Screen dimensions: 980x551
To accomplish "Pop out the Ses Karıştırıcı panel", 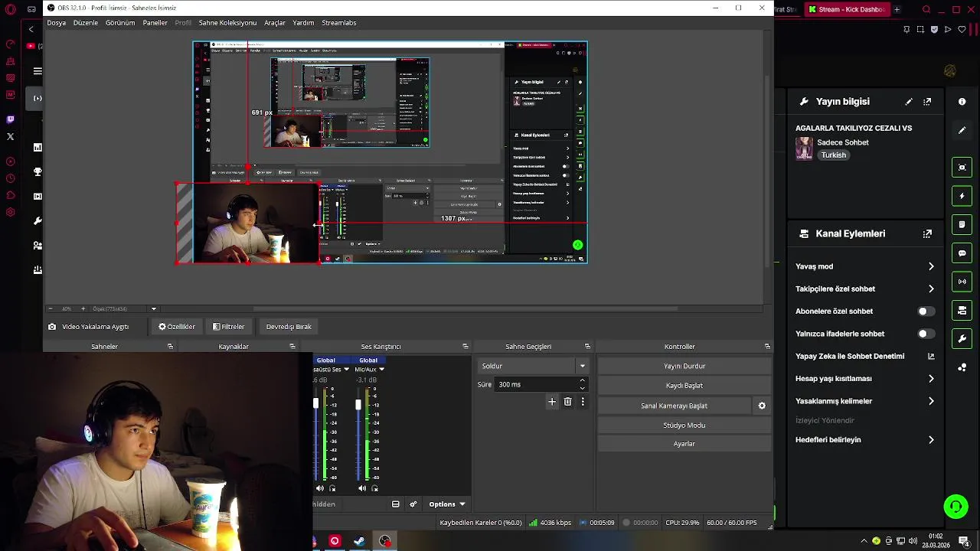I will tap(465, 347).
